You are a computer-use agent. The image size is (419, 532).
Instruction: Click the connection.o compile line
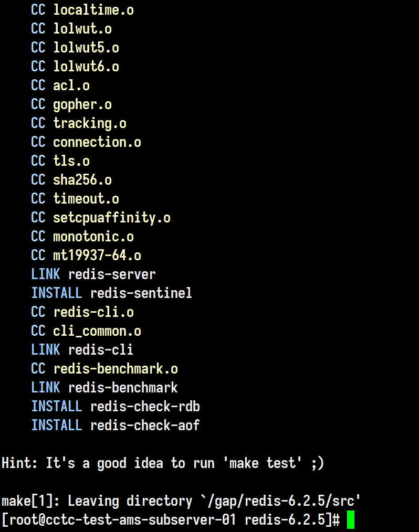click(86, 142)
